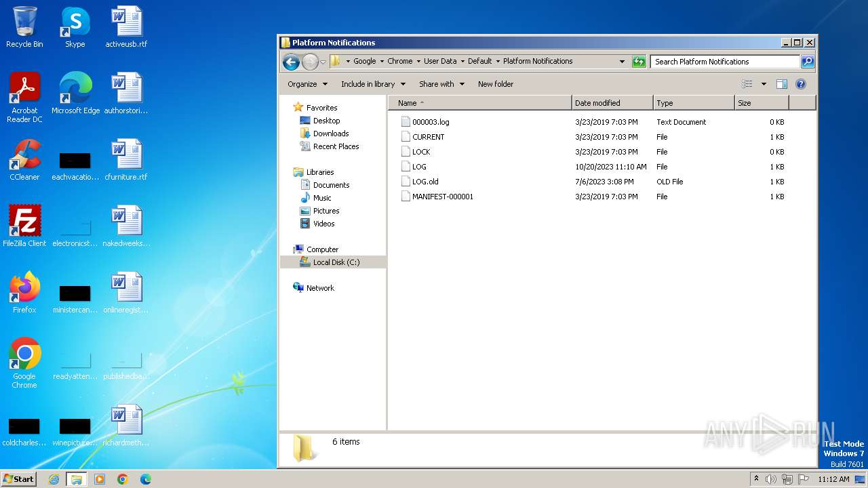Screen dimensions: 868x488
Task: Click Windows Explorer taskbar button
Action: [x=77, y=479]
